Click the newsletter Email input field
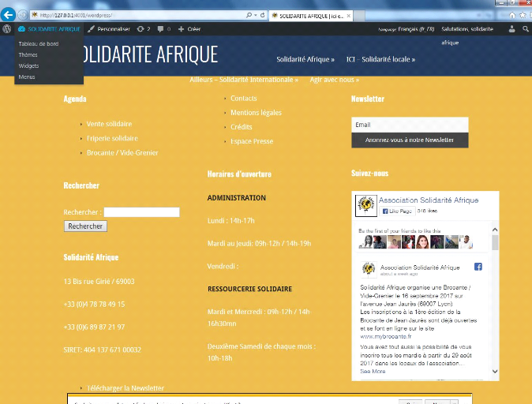Image resolution: width=532 pixels, height=404 pixels. 409,125
